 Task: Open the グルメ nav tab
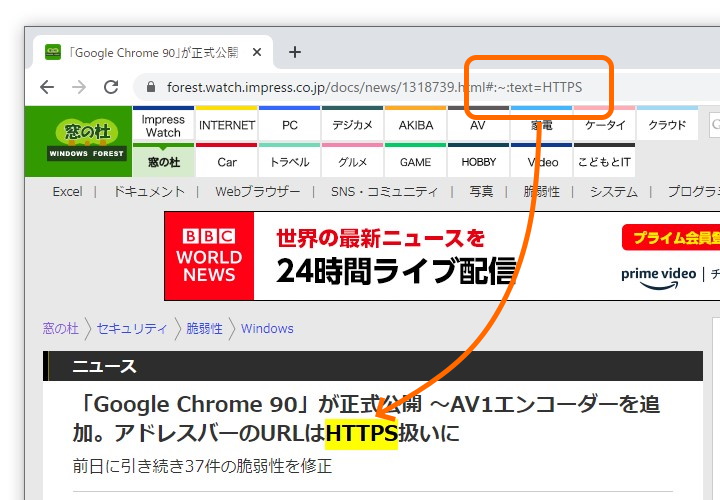353,162
